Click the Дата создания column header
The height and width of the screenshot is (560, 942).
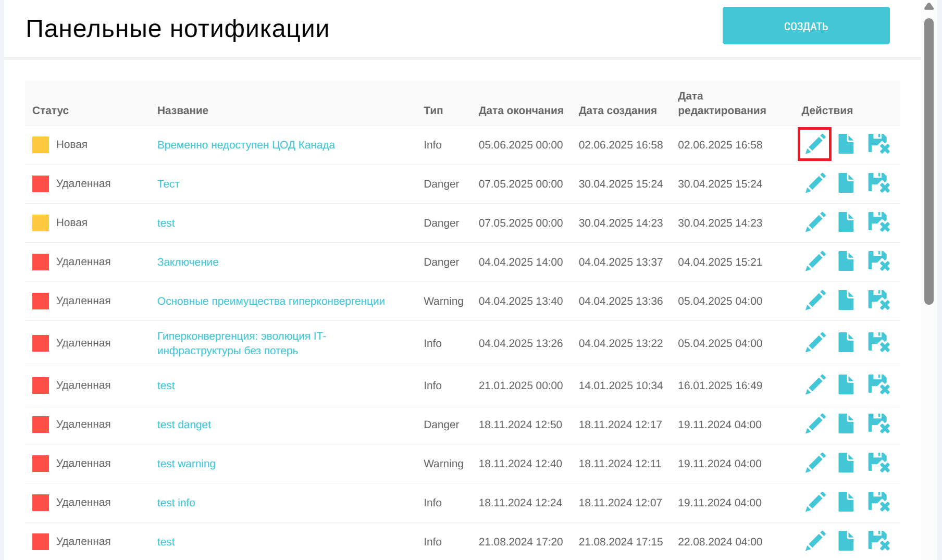[x=618, y=110]
